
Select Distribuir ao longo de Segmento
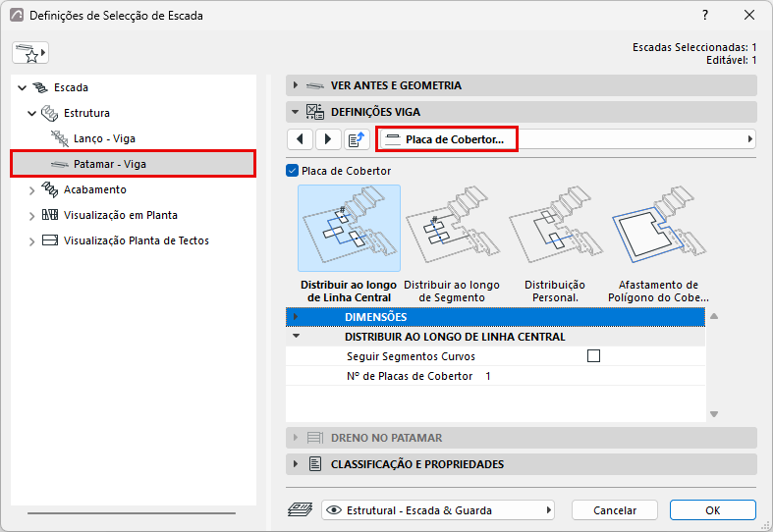452,244
